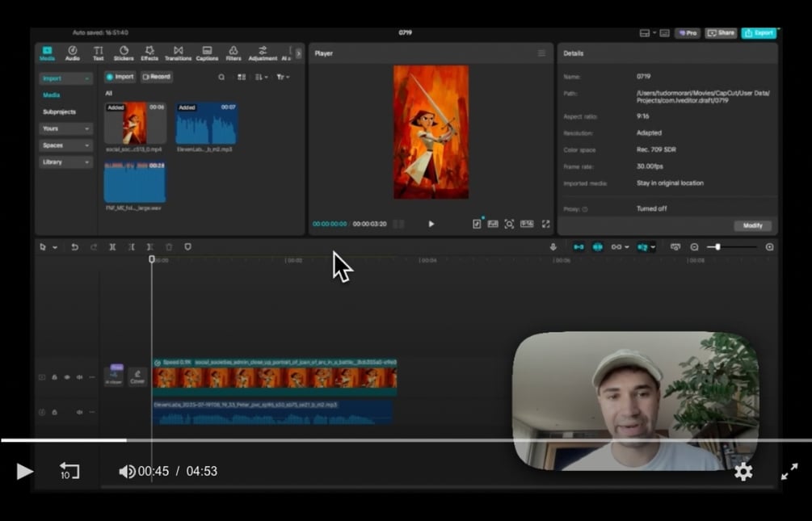Screen dimensions: 812x521
Task: Redo the last action
Action: click(94, 247)
